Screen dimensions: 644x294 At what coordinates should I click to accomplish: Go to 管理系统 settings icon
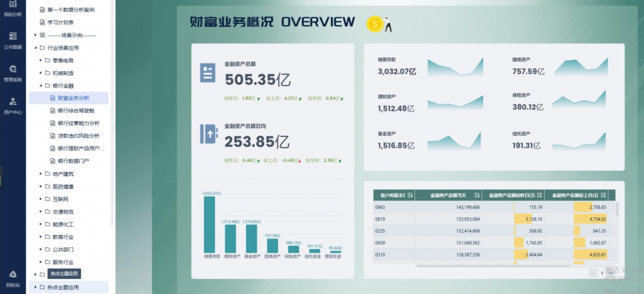pos(12,72)
